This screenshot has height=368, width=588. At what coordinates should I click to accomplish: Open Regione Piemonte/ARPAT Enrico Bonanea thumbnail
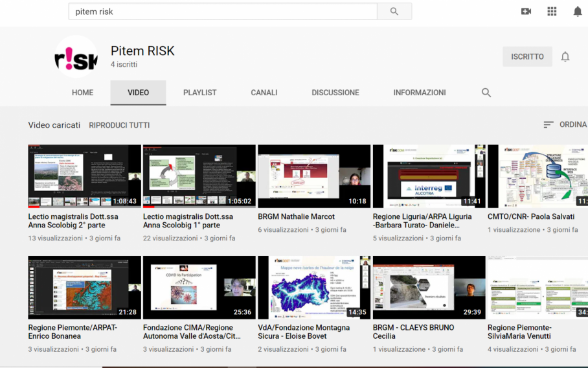click(x=84, y=288)
